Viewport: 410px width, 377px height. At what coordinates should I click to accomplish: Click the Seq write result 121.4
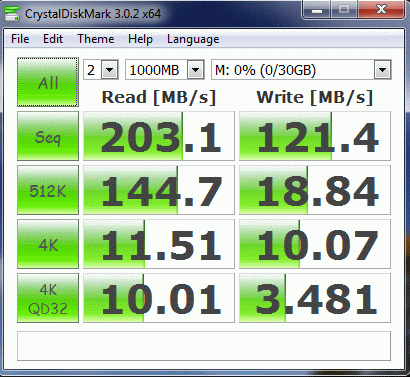(x=315, y=136)
